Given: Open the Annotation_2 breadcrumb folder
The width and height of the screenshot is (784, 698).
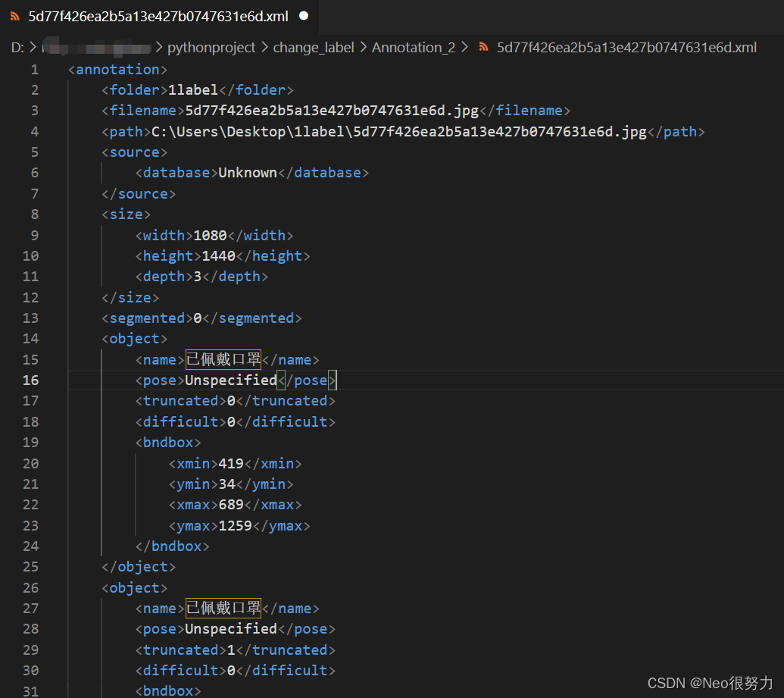Looking at the screenshot, I should point(414,48).
